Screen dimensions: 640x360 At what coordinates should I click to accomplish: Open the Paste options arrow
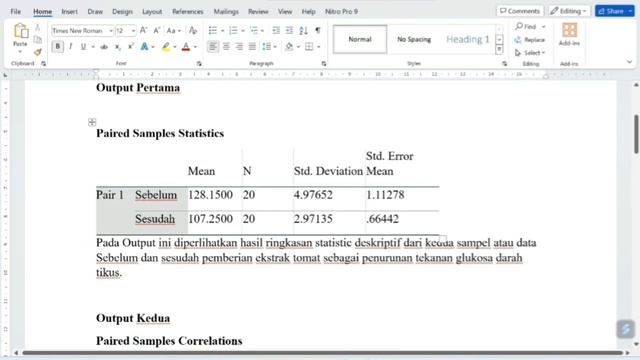pyautogui.click(x=20, y=52)
